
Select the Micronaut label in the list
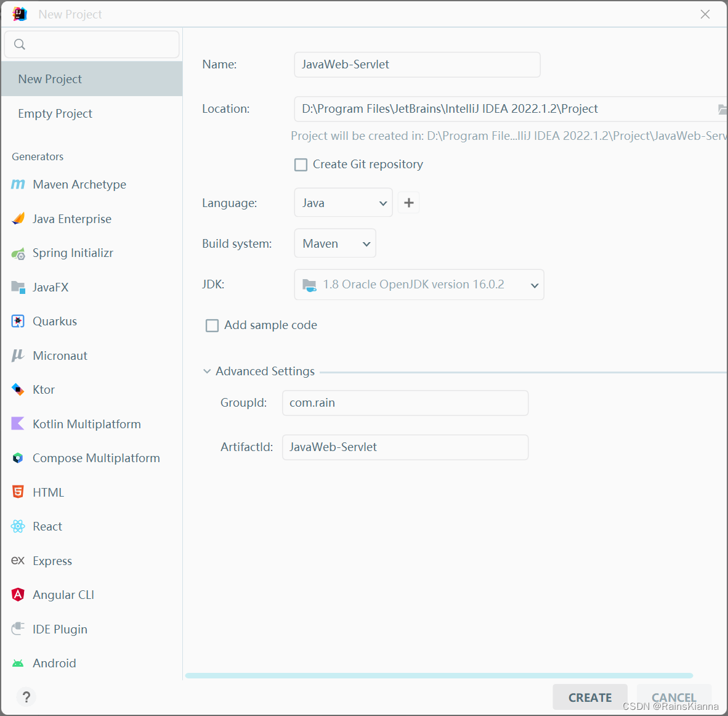click(60, 356)
